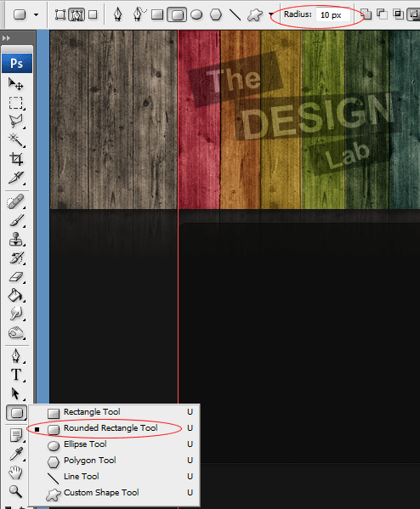420x509 pixels.
Task: Select the Move tool
Action: tap(16, 84)
